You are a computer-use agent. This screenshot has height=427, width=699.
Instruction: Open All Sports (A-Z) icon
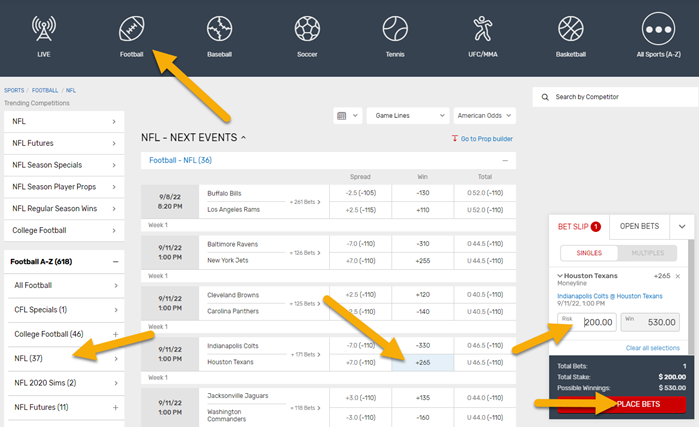tap(658, 28)
